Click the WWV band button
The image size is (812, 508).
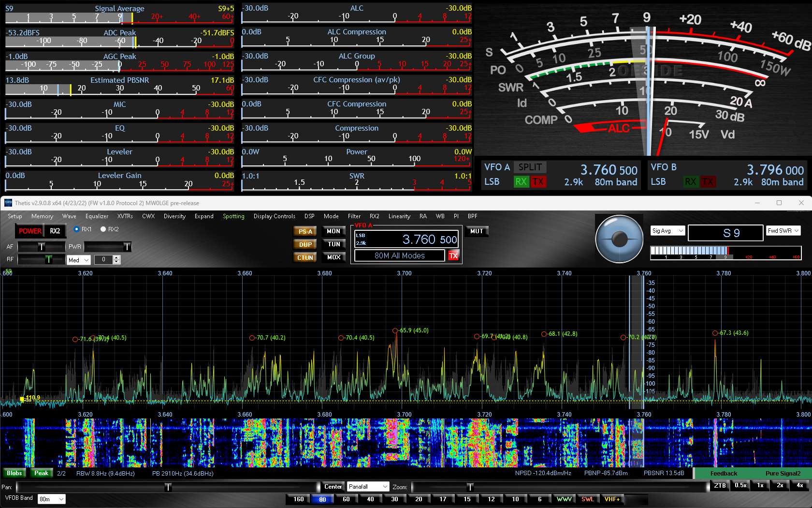click(564, 499)
